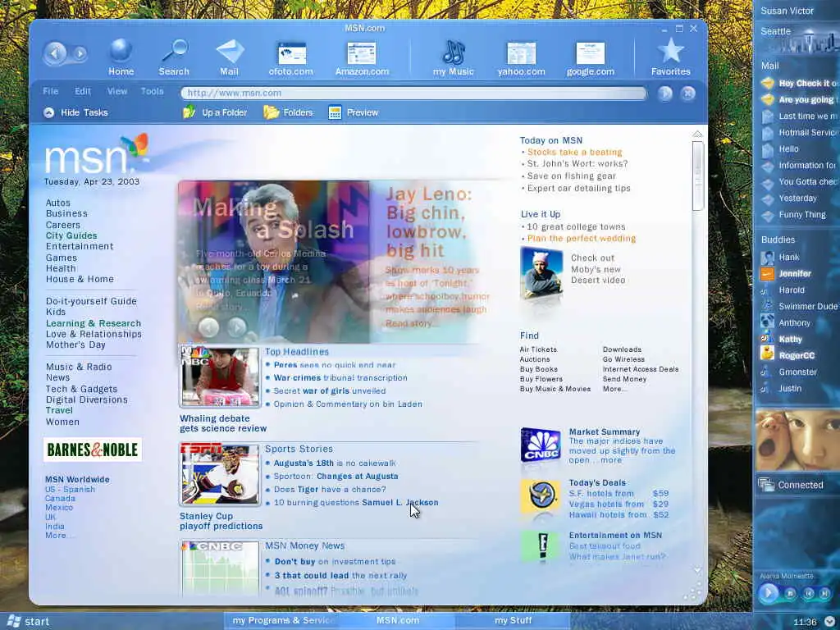The image size is (840, 630).
Task: Collapse the Hide Tasks chevron
Action: click(48, 112)
